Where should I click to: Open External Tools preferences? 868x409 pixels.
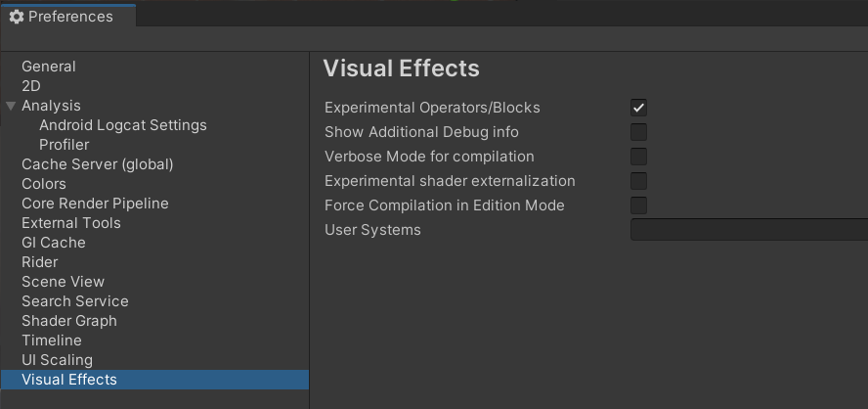(71, 223)
